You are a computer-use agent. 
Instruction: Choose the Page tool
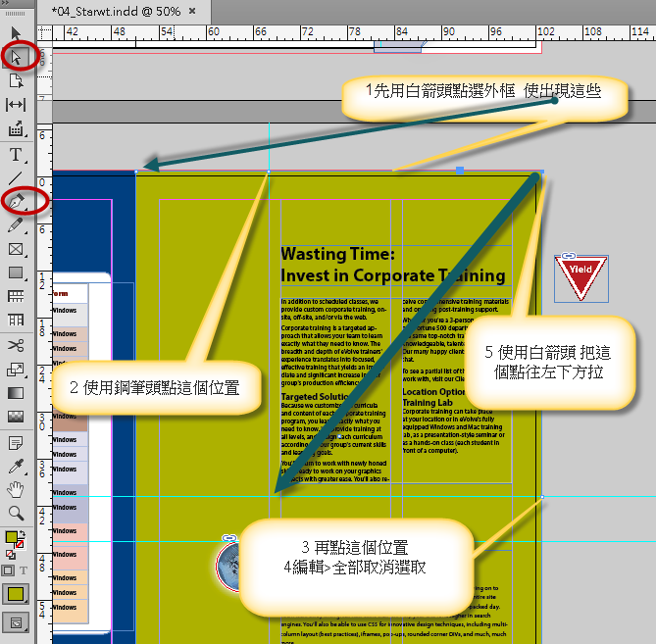[x=16, y=80]
